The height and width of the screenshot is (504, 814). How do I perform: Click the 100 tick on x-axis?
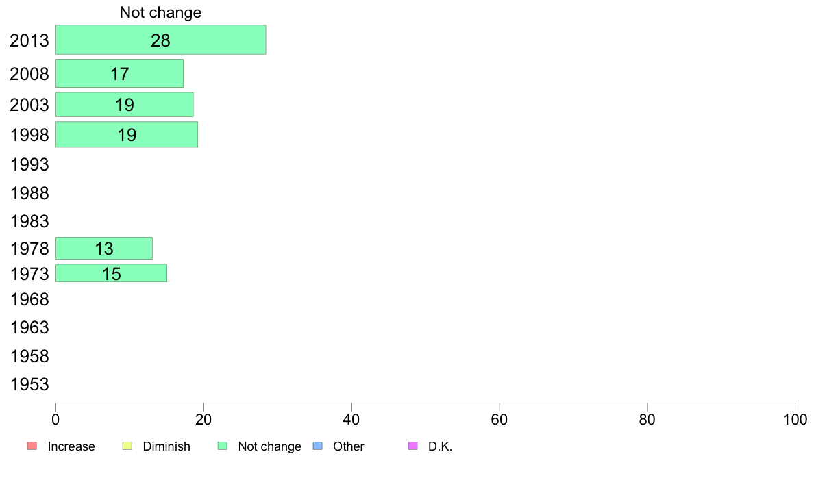pos(795,419)
